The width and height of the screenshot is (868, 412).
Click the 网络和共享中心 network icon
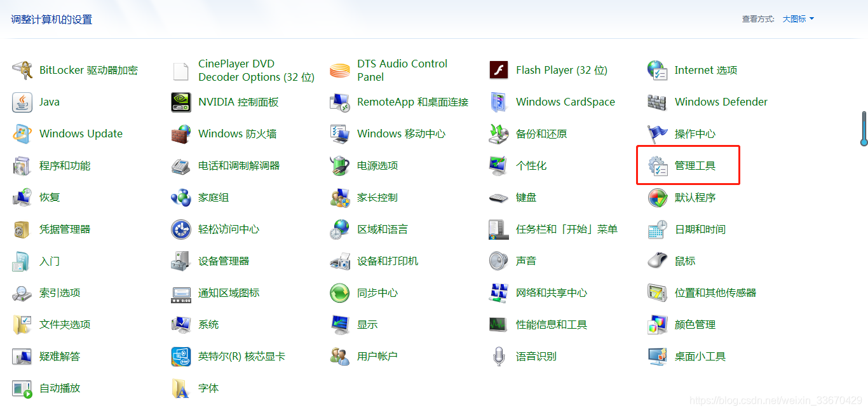pos(499,292)
